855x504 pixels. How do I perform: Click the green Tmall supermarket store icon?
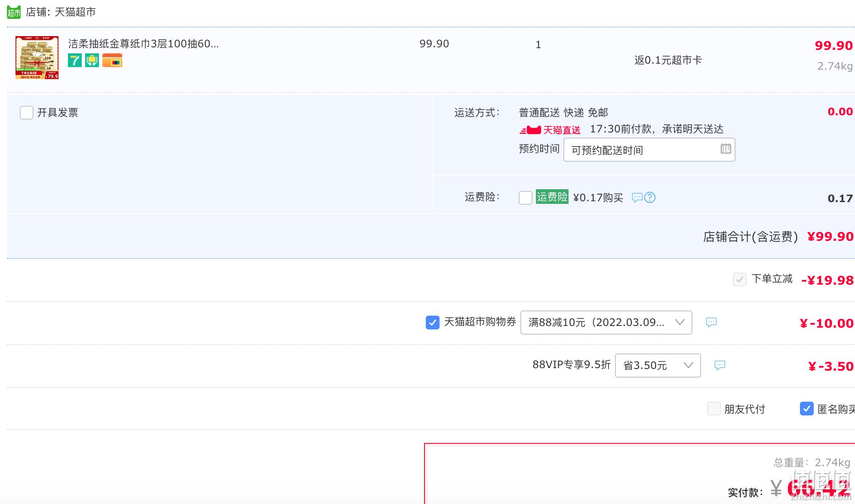pos(14,12)
